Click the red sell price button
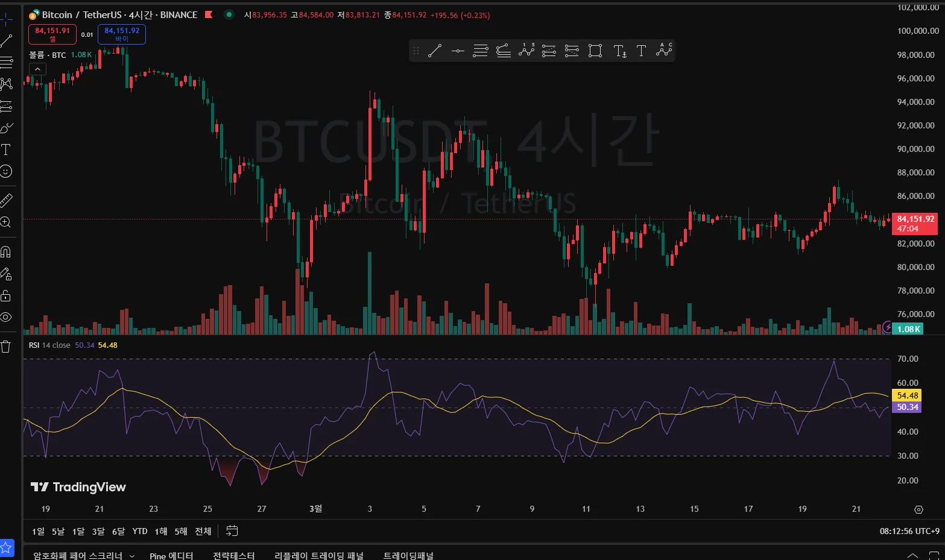The height and width of the screenshot is (560, 945). pyautogui.click(x=52, y=34)
